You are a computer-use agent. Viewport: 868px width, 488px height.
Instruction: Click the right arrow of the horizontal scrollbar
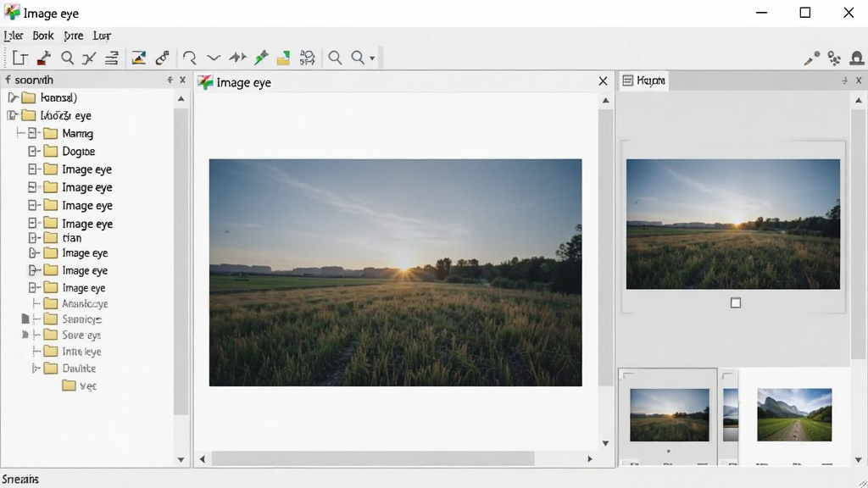click(x=590, y=458)
